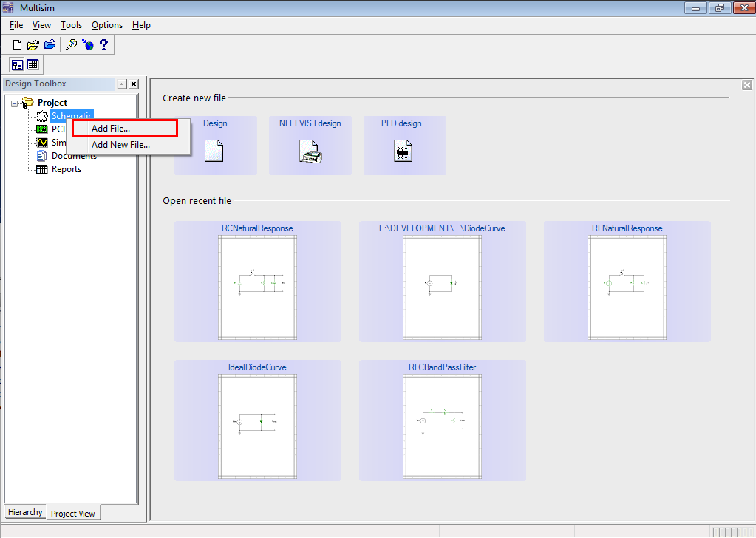Click the RLCBandPassFilter schematic thumbnail
Screen dimensions: 756x538
[x=442, y=426]
